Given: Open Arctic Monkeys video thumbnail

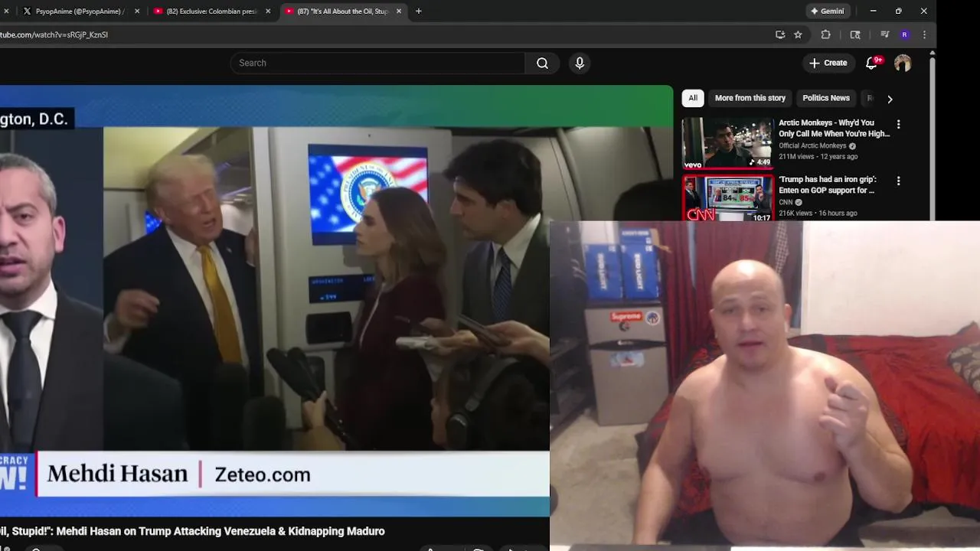Looking at the screenshot, I should pos(727,142).
